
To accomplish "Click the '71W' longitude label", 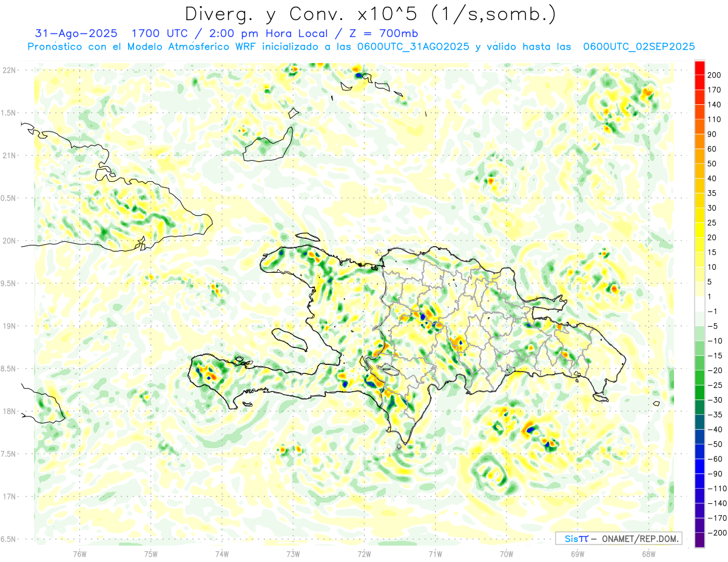I will [435, 553].
